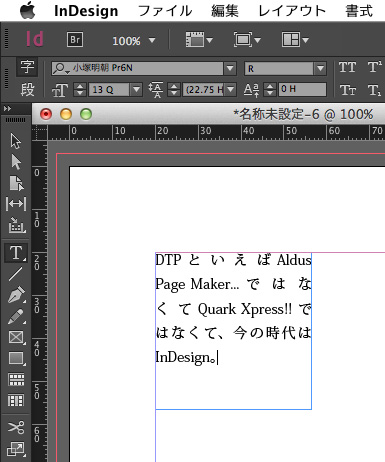Zoom the document with the green button
Viewport: 385px width, 462px height.
point(86,114)
